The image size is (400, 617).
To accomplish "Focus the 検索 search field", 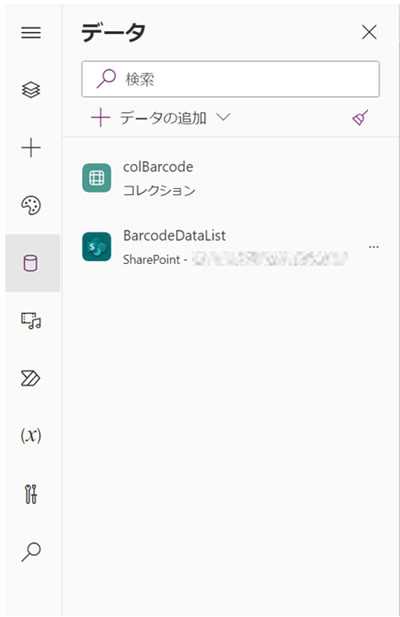I will tap(230, 79).
